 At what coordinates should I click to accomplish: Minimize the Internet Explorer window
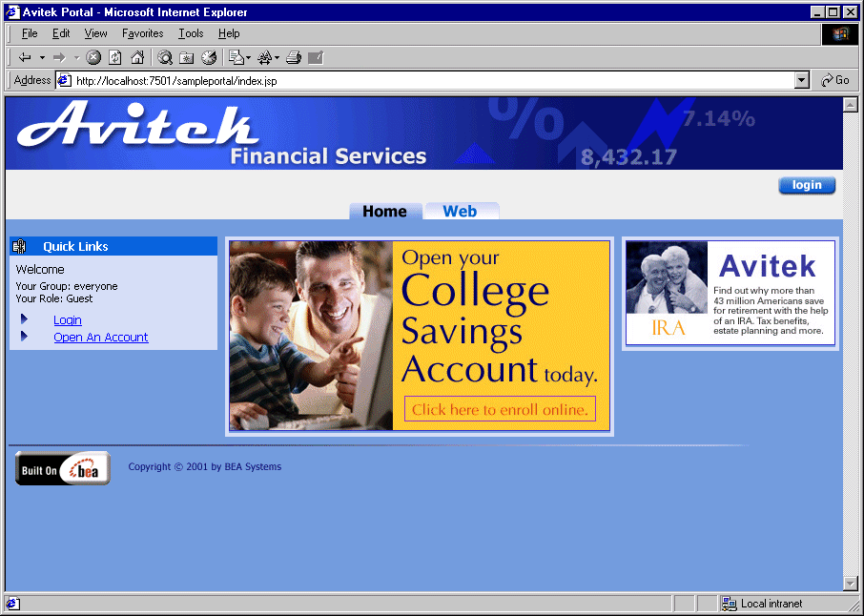pyautogui.click(x=817, y=11)
